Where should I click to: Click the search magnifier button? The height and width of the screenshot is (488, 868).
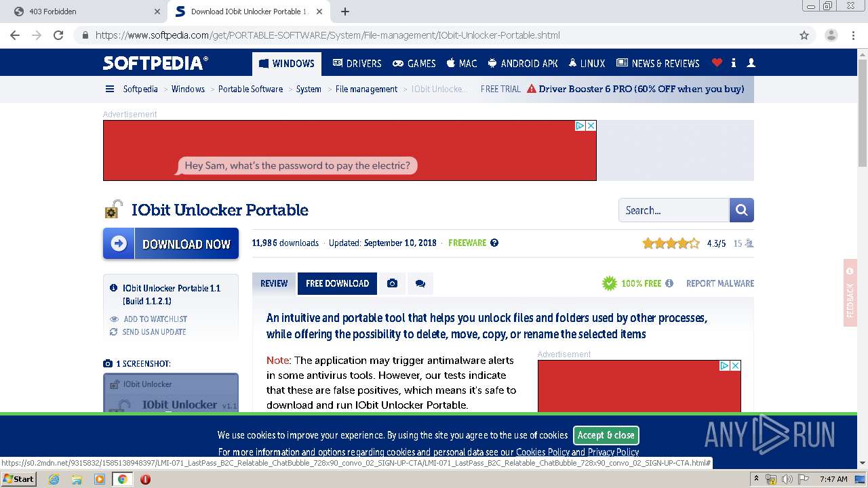pos(742,210)
